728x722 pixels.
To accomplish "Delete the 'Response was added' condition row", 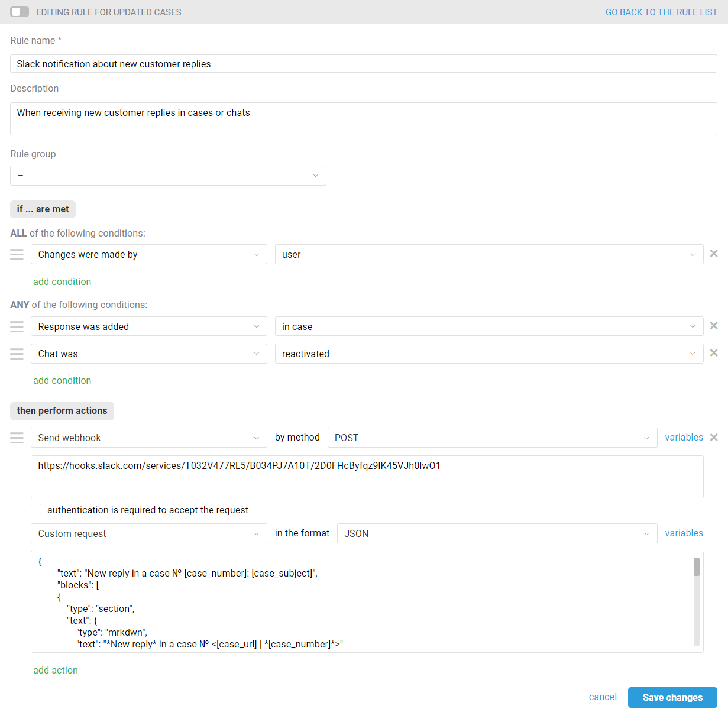I will [714, 326].
